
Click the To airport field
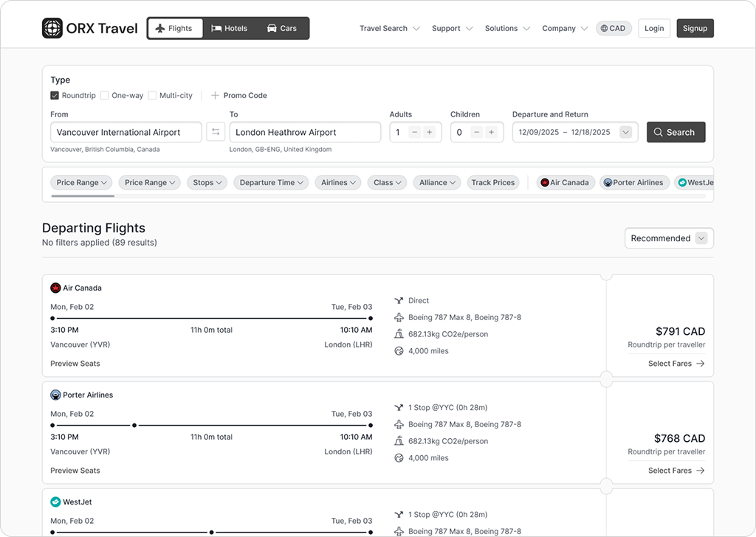305,132
